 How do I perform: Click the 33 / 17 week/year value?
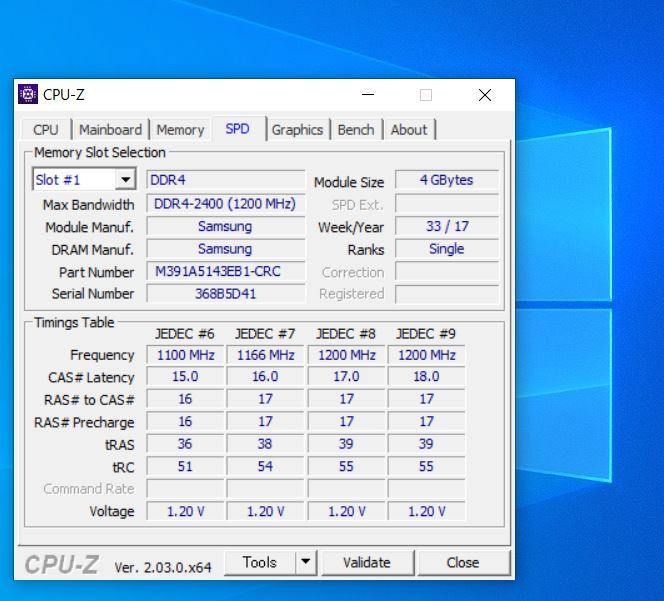[447, 226]
